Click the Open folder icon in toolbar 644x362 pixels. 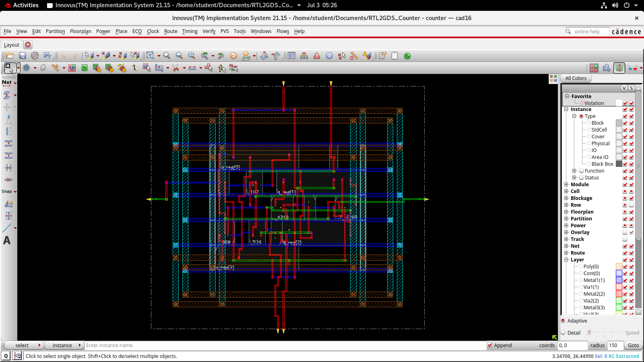coord(10,56)
